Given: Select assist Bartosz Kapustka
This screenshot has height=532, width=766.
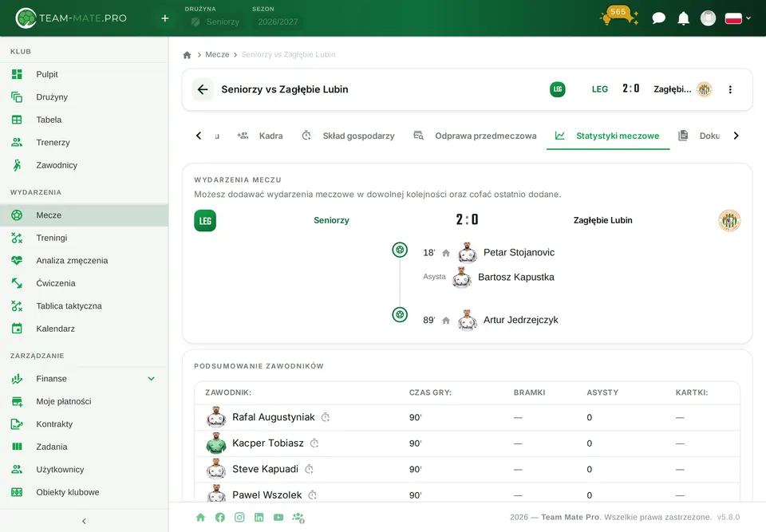Looking at the screenshot, I should pos(516,277).
